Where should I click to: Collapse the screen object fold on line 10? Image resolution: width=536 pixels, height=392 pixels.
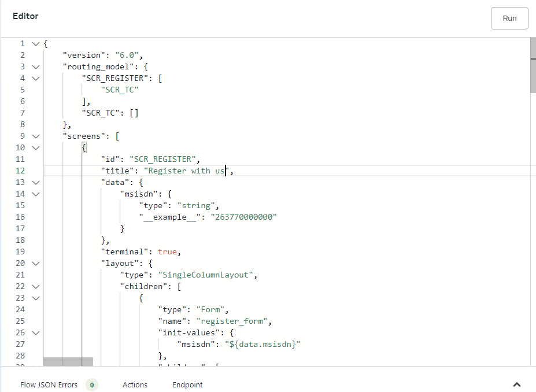(x=36, y=148)
